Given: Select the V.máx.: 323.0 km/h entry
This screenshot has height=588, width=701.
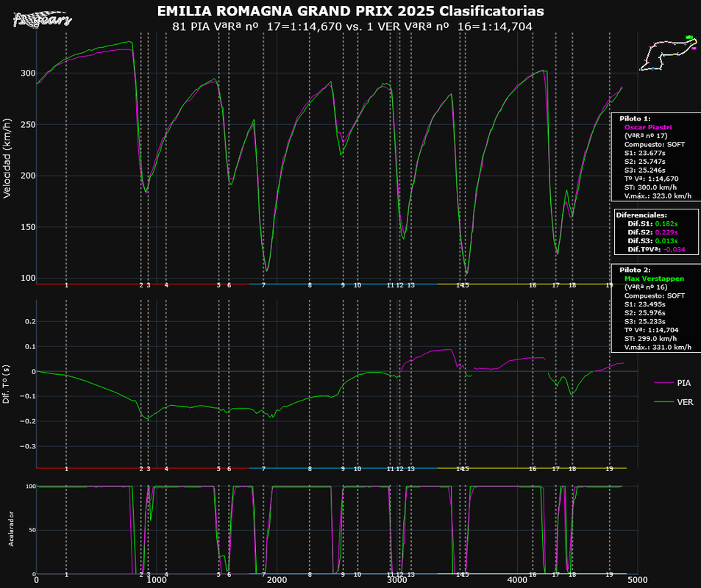Looking at the screenshot, I should point(658,196).
